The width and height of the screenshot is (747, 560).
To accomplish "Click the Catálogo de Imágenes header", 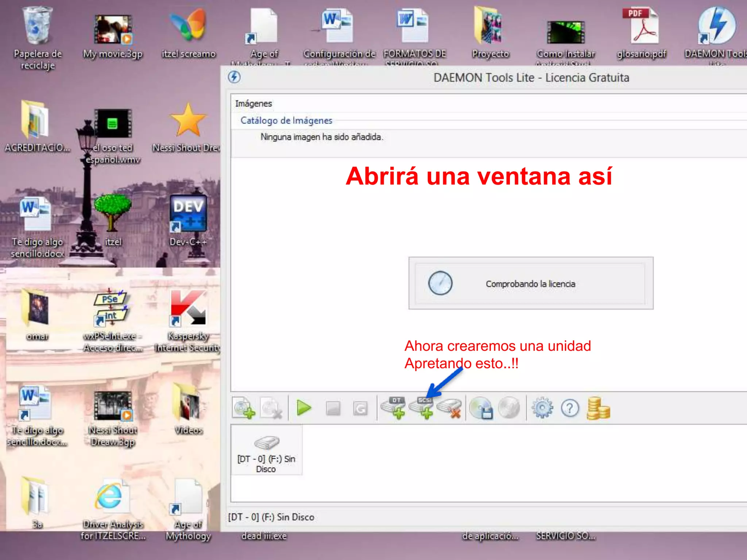I will pyautogui.click(x=286, y=120).
